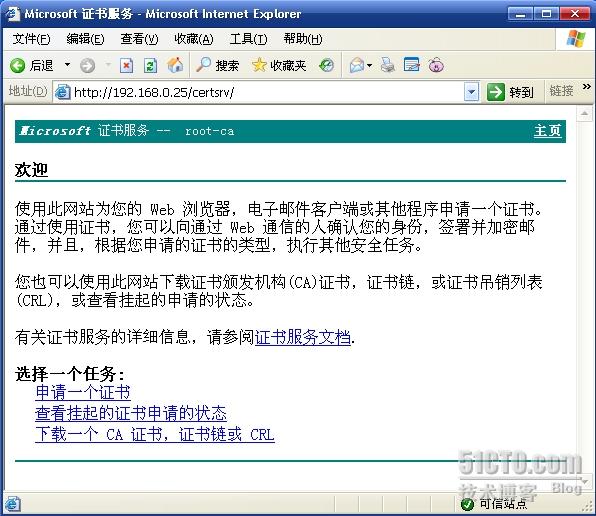Click the IE icon in title bar
The height and width of the screenshot is (516, 596).
coord(13,14)
